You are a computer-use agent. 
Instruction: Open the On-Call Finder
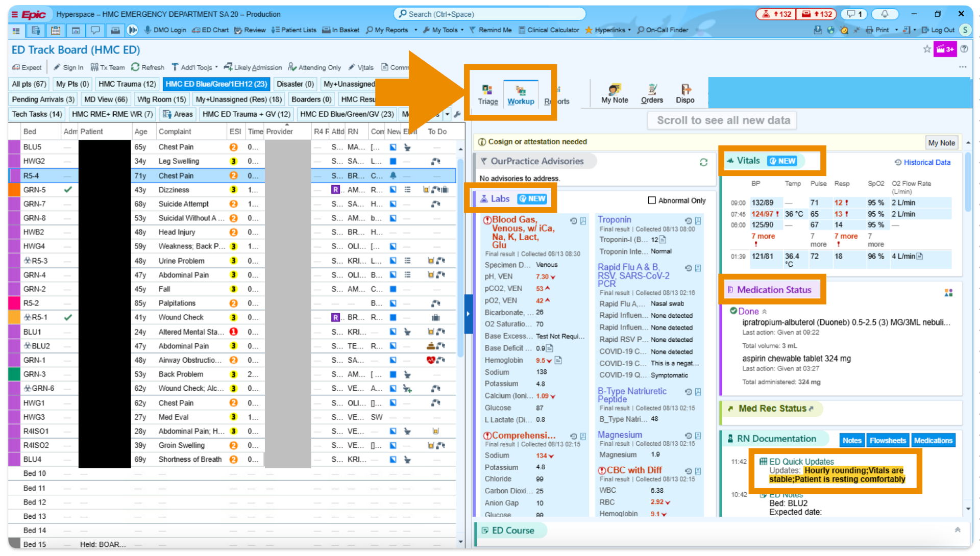663,30
